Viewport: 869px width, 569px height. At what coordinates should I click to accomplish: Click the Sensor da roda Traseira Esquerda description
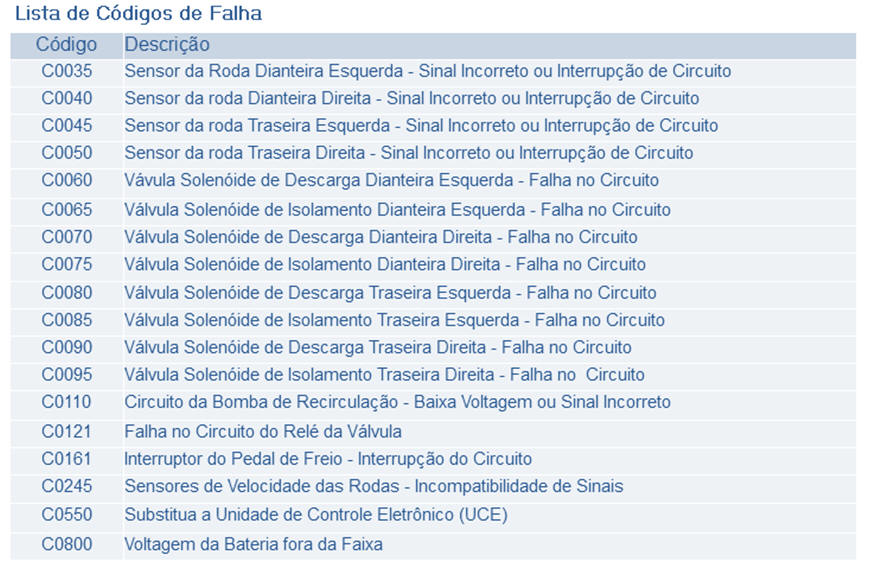[420, 126]
